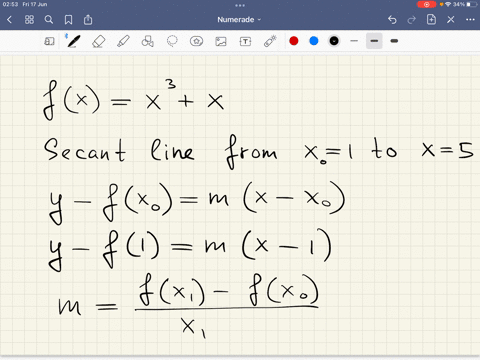The width and height of the screenshot is (480, 360).
Task: Activate the Laser pointer tool
Action: pos(270,41)
